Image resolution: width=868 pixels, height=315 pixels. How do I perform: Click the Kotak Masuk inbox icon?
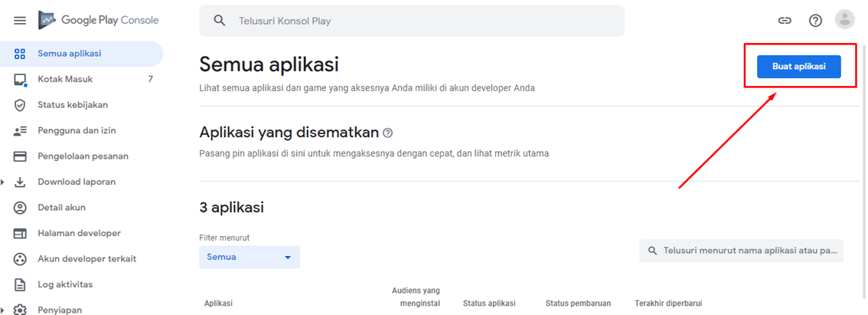pos(20,80)
